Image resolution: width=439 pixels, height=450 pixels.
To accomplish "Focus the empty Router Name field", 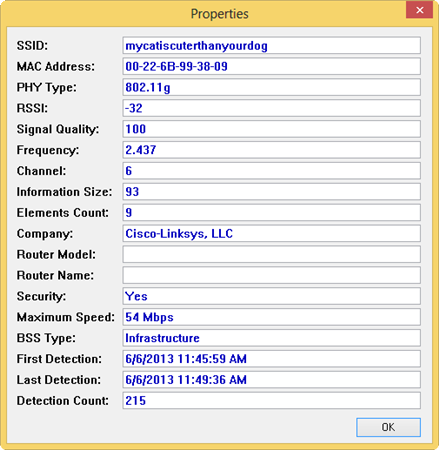I will (x=271, y=275).
